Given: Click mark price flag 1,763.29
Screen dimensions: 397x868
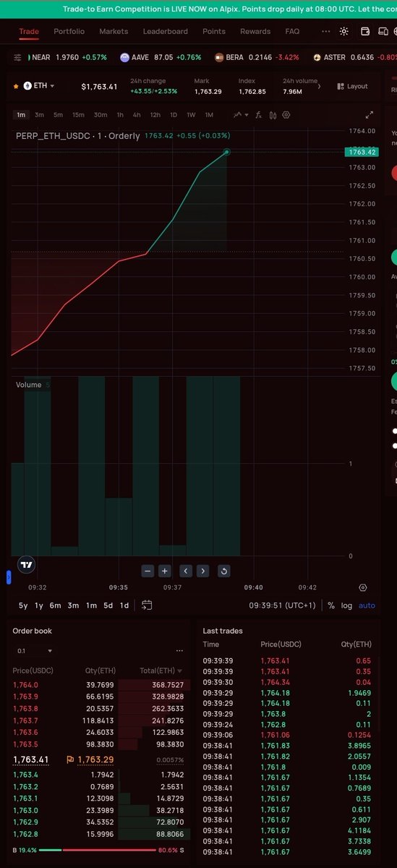Looking at the screenshot, I should pos(90,759).
